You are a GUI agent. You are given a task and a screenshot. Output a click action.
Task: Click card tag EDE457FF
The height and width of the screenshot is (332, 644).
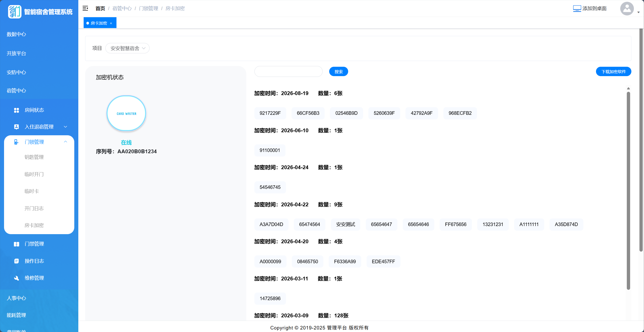click(x=383, y=261)
